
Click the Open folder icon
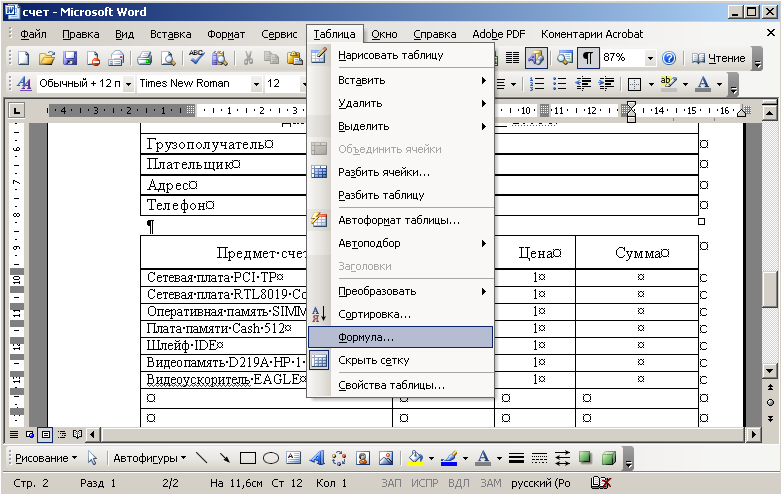46,58
